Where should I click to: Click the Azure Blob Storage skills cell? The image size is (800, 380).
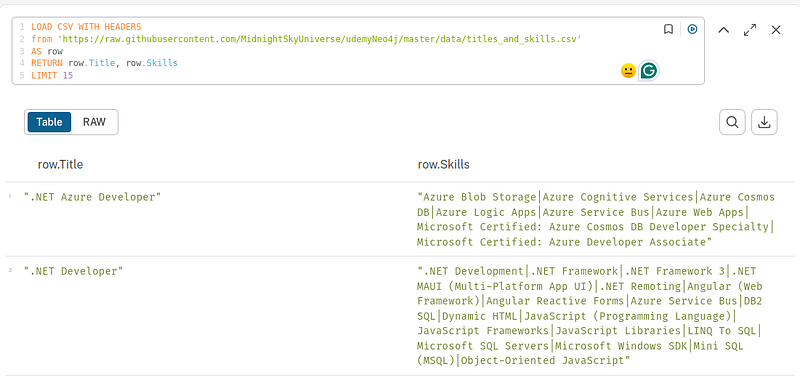pyautogui.click(x=596, y=219)
